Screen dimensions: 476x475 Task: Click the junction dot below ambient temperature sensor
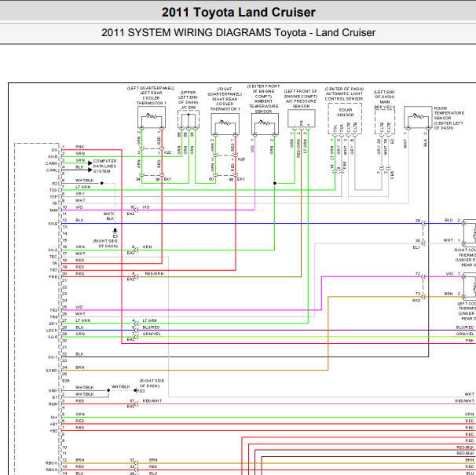pos(275,183)
